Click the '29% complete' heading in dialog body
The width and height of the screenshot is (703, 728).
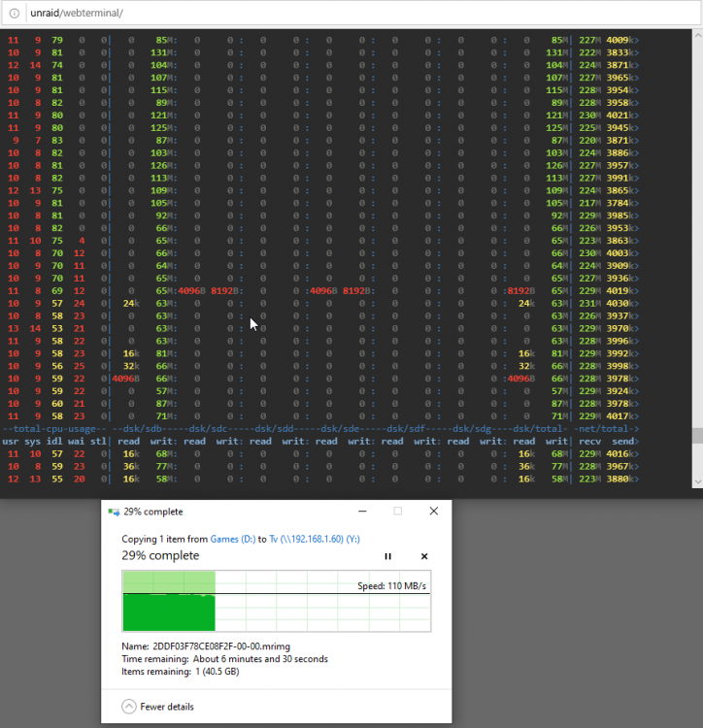pos(160,555)
